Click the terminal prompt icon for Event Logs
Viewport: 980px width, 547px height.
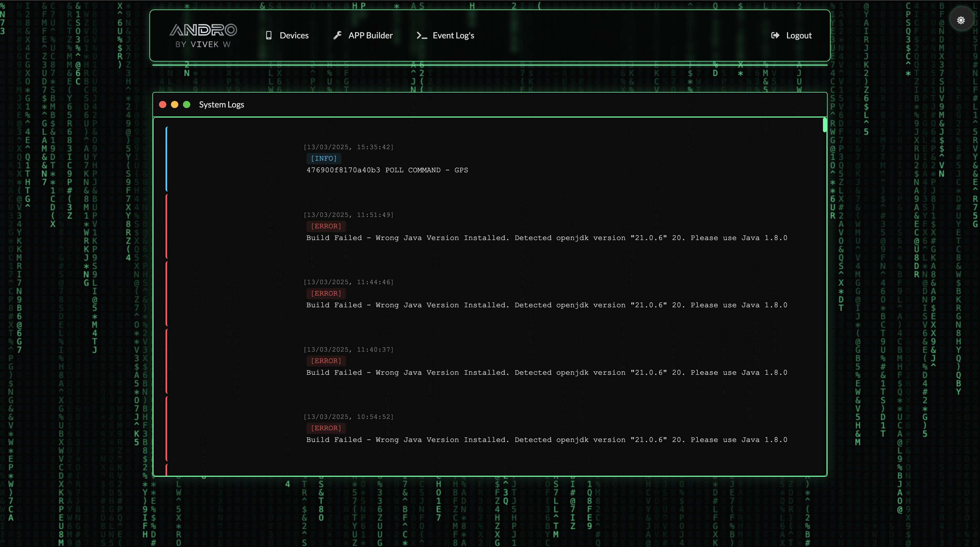[x=421, y=35]
